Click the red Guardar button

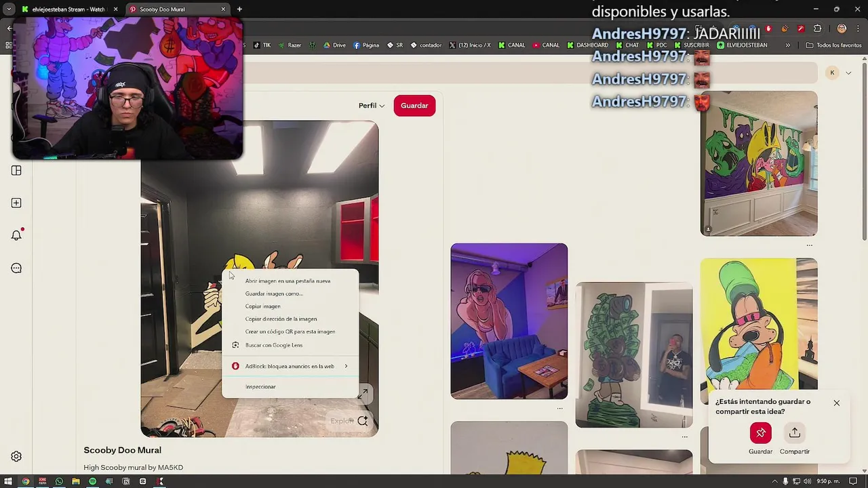pyautogui.click(x=414, y=106)
